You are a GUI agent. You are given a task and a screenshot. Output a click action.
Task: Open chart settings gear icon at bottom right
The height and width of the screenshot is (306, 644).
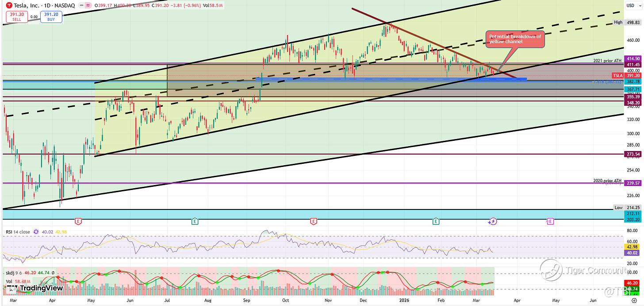point(634,300)
